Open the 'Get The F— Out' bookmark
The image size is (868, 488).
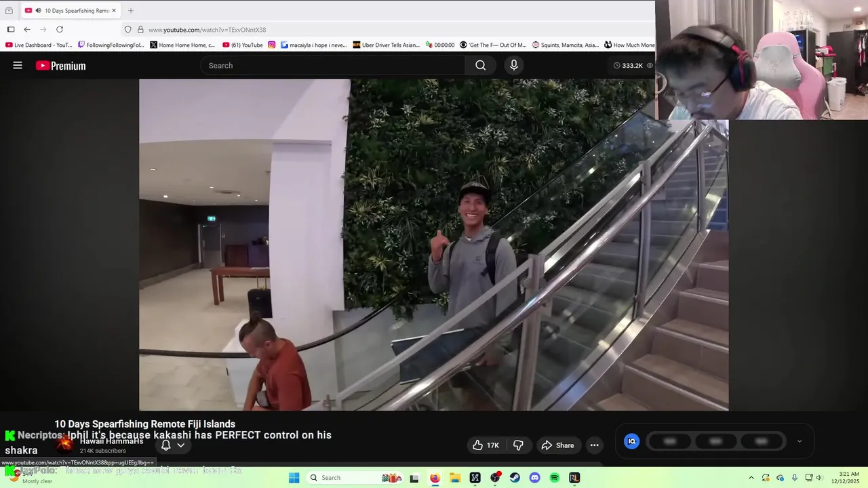(x=493, y=45)
